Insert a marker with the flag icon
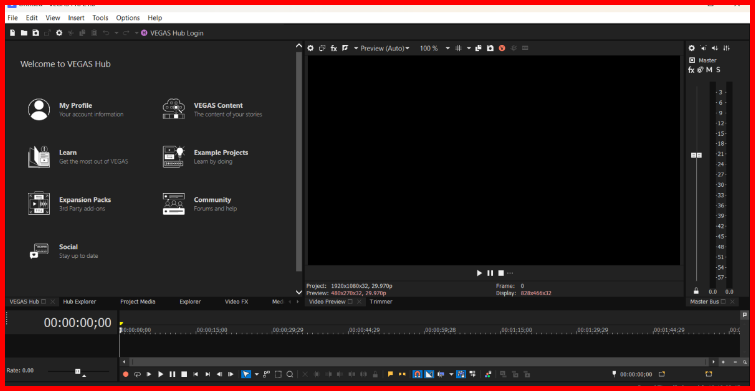This screenshot has width=755, height=391. tap(391, 374)
